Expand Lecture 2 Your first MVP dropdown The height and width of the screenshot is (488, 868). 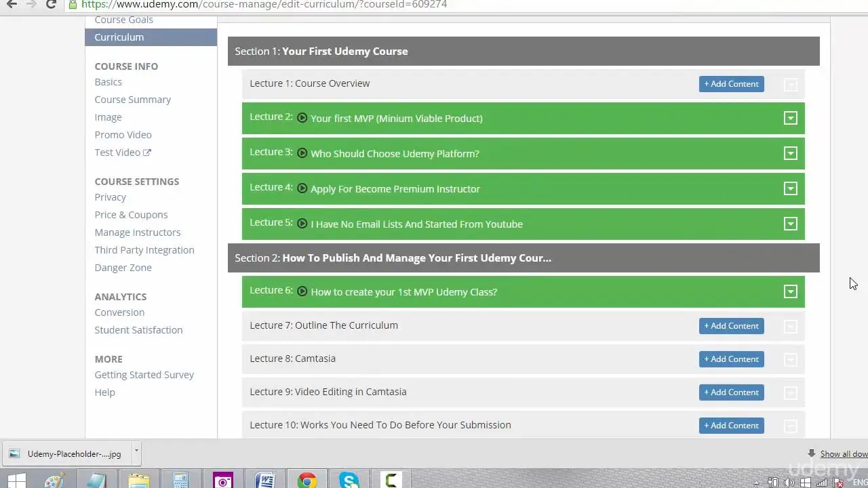(x=790, y=118)
